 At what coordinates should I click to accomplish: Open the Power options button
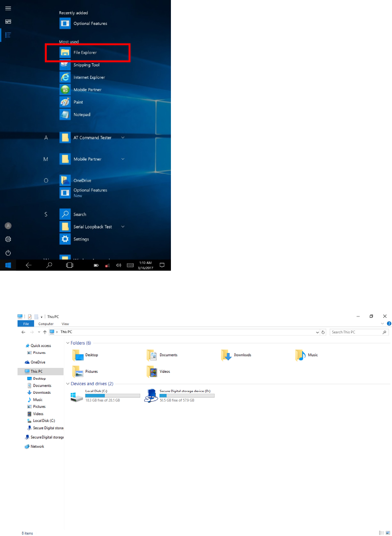[8, 253]
